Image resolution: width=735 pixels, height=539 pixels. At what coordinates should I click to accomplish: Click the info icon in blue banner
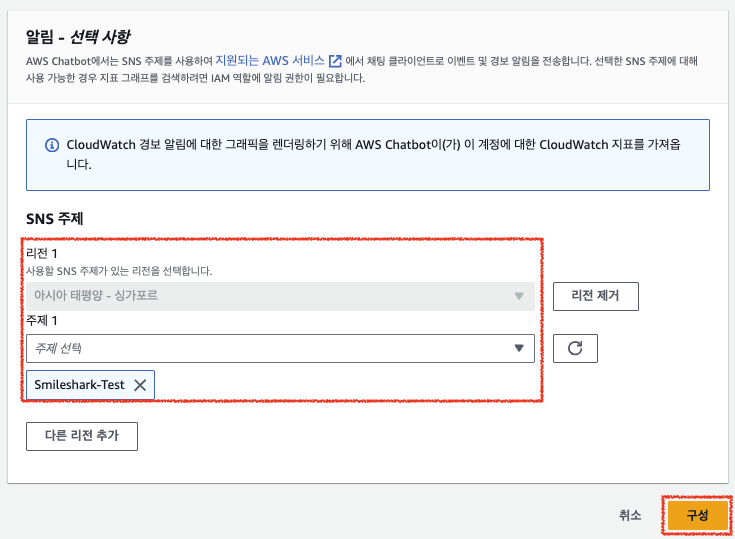52,145
